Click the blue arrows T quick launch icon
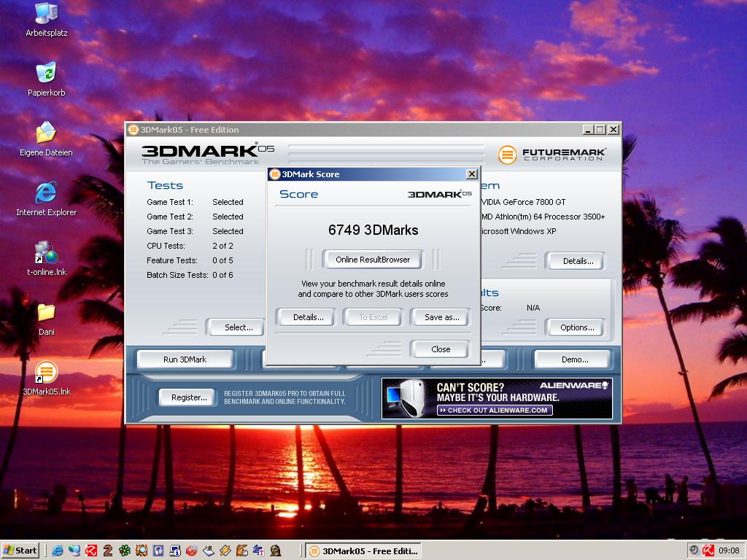 pyautogui.click(x=259, y=551)
